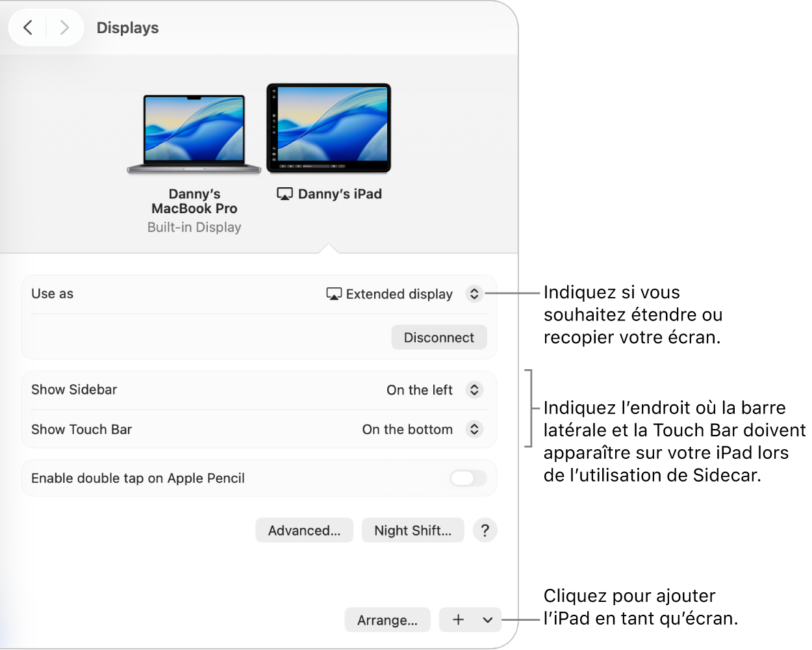Open Advanced display settings
The image size is (812, 650).
click(x=304, y=530)
